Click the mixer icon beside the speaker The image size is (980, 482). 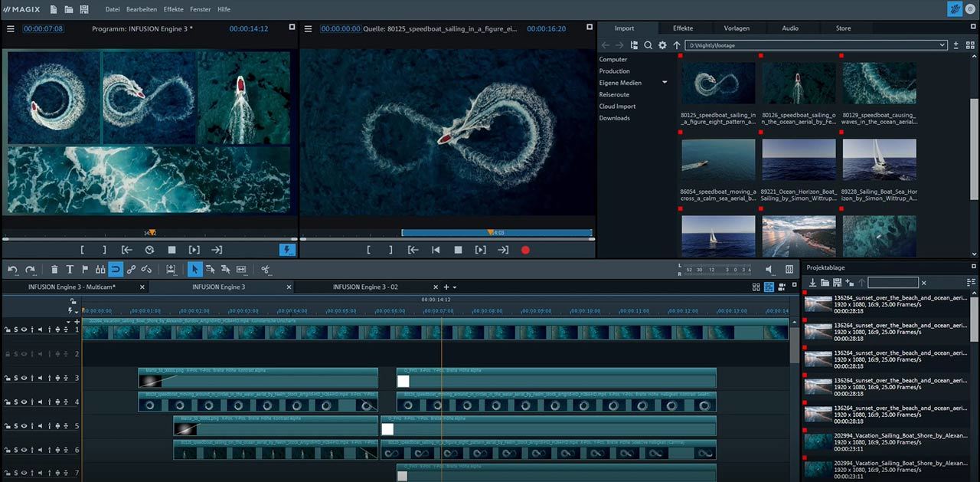point(789,270)
